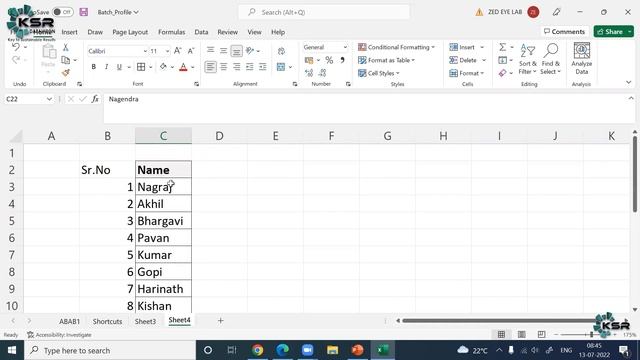Click the Decrease Indent icon

click(250, 67)
